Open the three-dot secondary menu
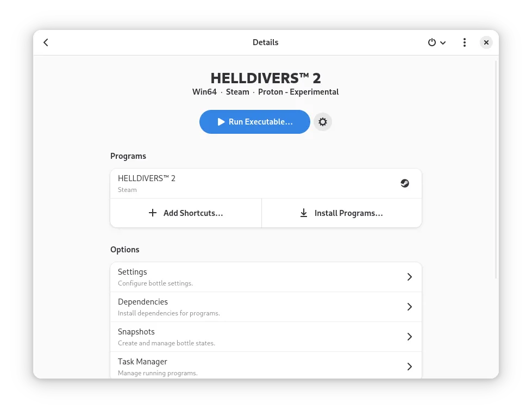 (465, 42)
